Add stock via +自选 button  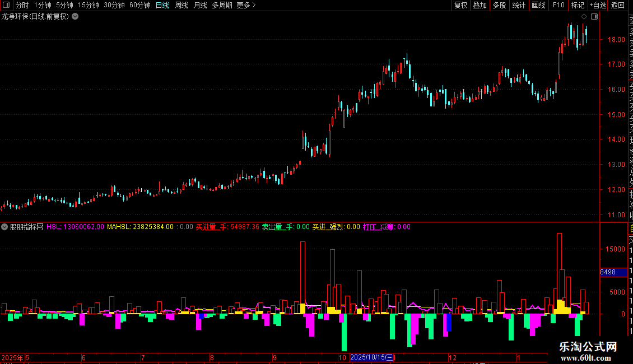point(598,5)
